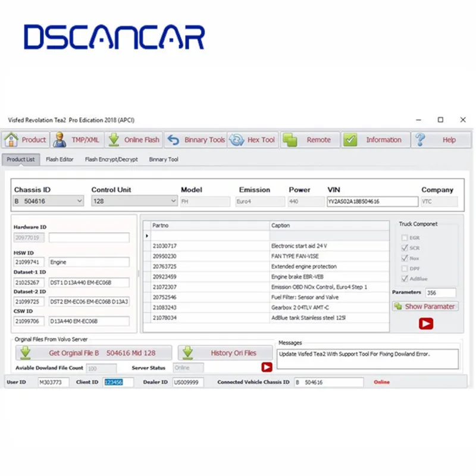Click the first row selector arrow

[147, 236]
